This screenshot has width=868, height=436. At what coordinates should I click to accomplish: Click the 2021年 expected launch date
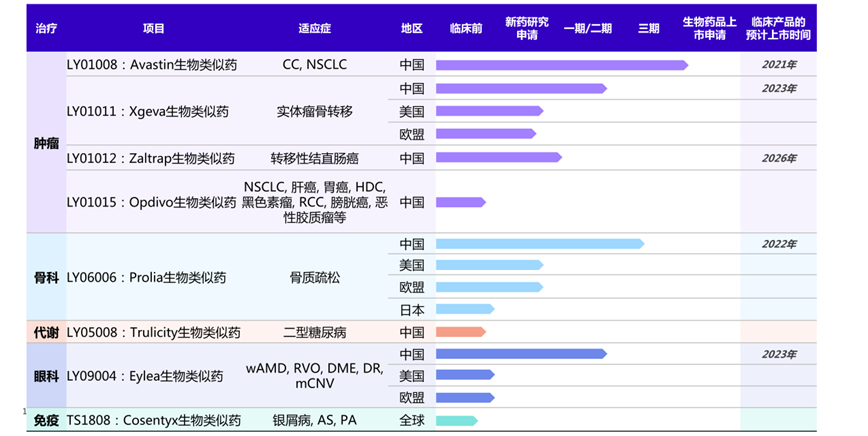pos(779,65)
